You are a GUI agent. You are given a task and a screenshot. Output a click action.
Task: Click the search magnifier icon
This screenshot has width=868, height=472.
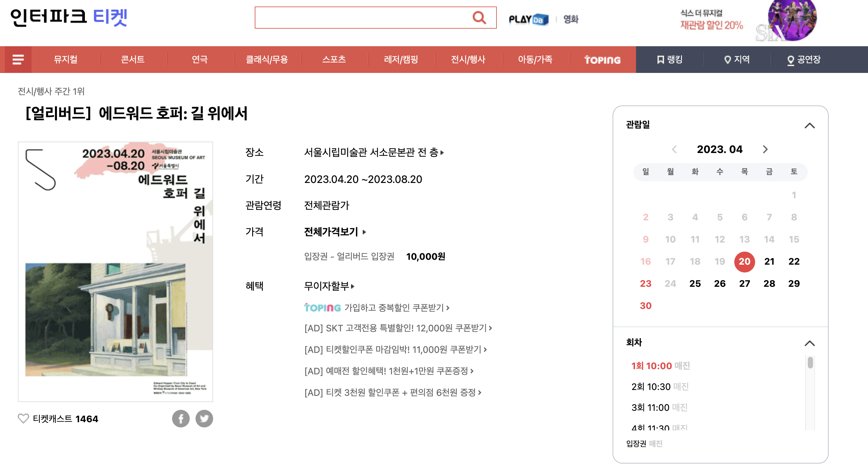pyautogui.click(x=479, y=18)
